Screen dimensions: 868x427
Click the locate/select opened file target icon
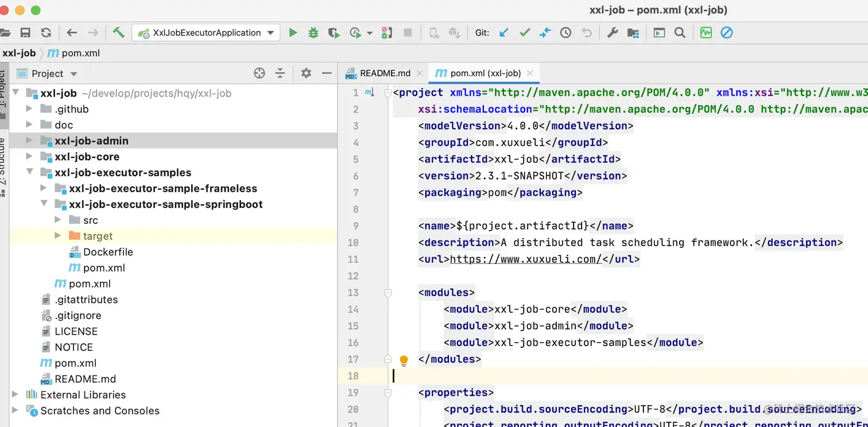tap(259, 73)
